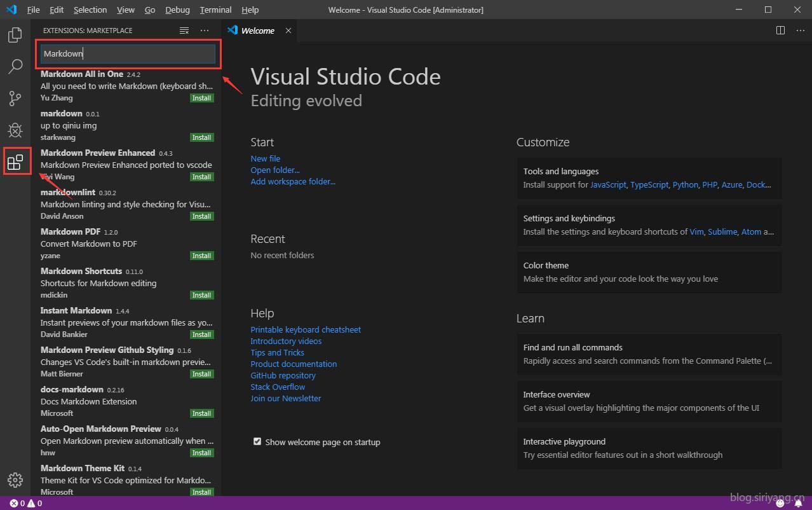The image size is (812, 510).
Task: Uncheck Show welcome page on startup
Action: [257, 441]
